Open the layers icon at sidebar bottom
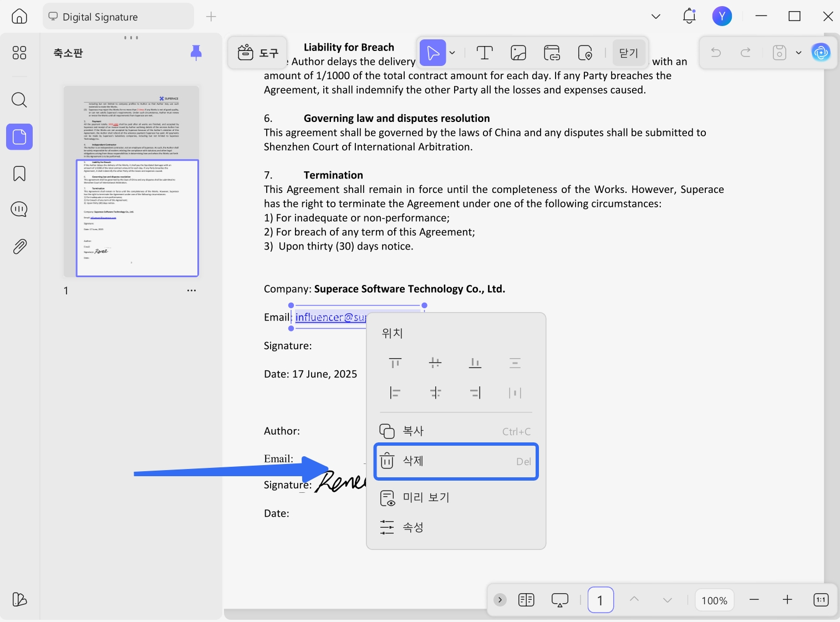This screenshot has height=622, width=840. pyautogui.click(x=19, y=599)
